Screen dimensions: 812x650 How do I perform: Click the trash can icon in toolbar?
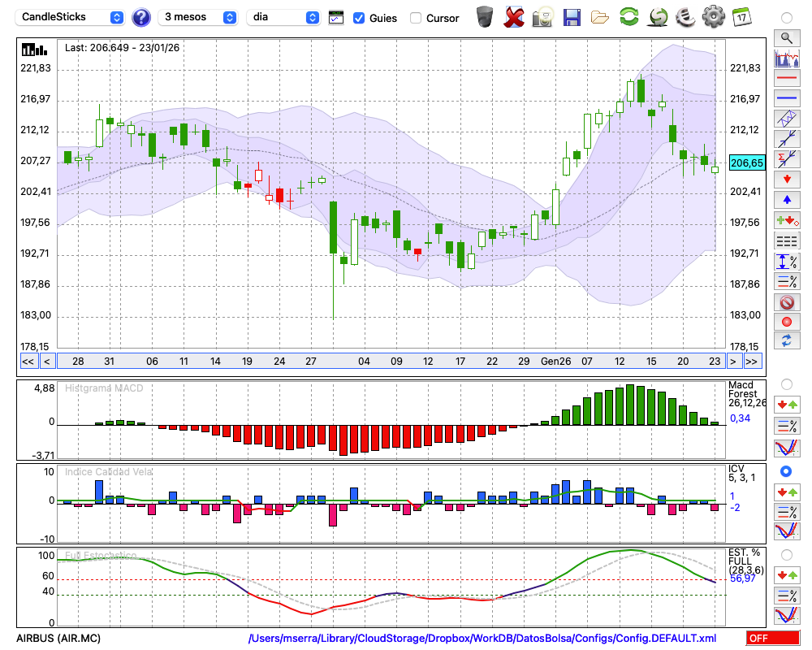click(x=485, y=17)
